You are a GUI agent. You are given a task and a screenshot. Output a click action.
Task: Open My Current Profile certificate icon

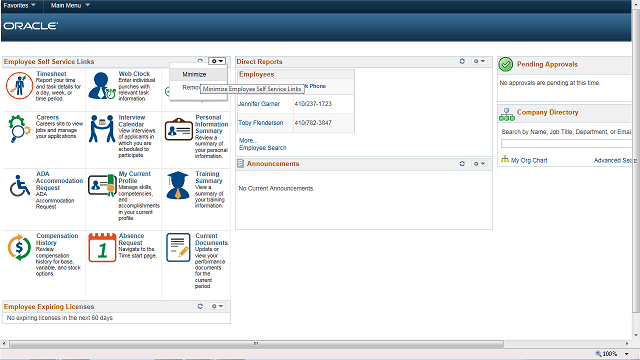pyautogui.click(x=102, y=185)
